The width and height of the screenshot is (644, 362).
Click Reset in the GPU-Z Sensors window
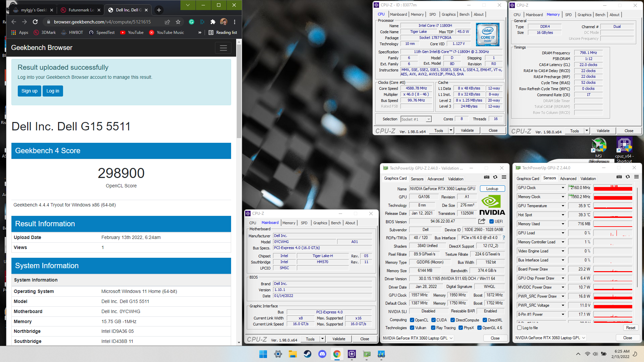point(631,328)
